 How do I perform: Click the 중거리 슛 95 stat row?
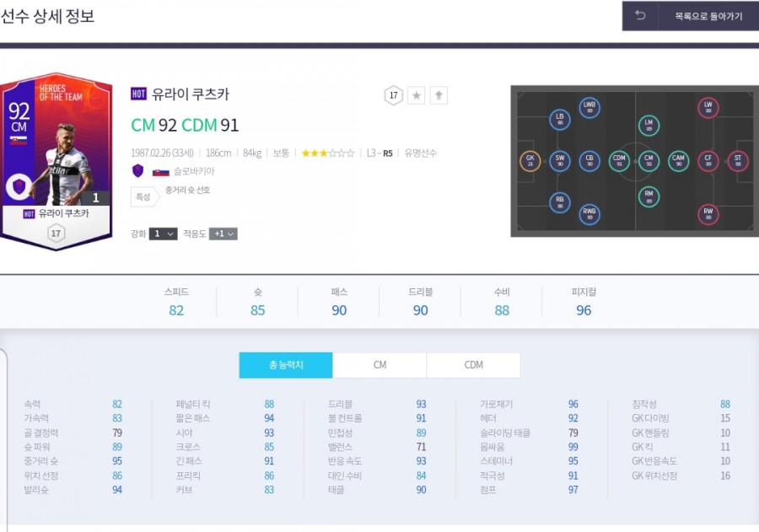pos(73,461)
